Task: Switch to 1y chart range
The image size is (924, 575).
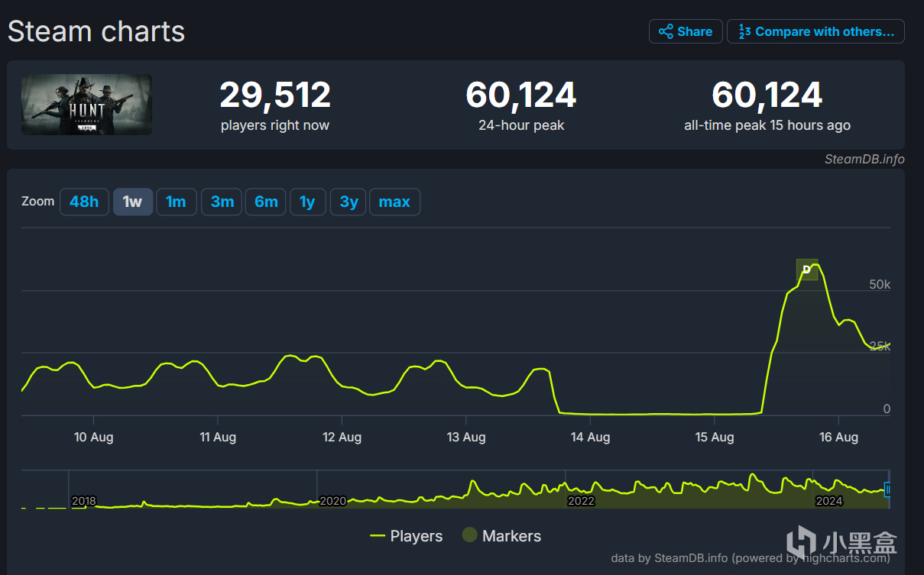Action: point(307,202)
